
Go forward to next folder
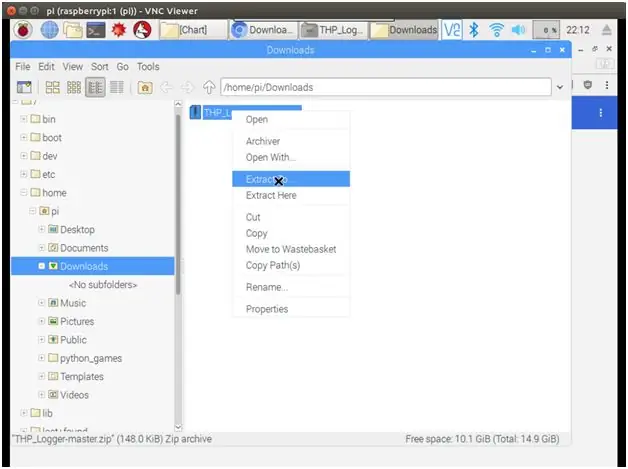tap(187, 87)
